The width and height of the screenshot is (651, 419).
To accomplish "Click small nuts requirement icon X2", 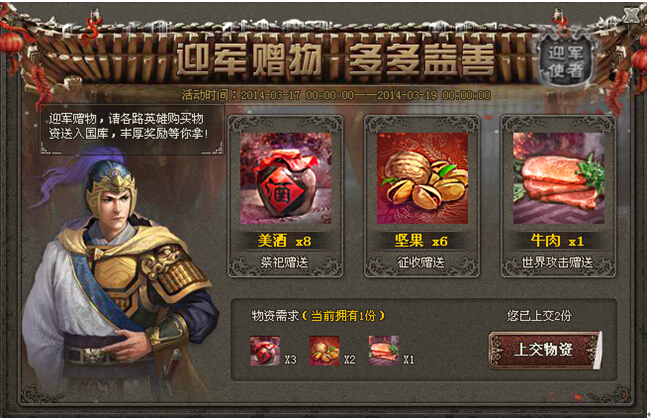I will pyautogui.click(x=324, y=351).
